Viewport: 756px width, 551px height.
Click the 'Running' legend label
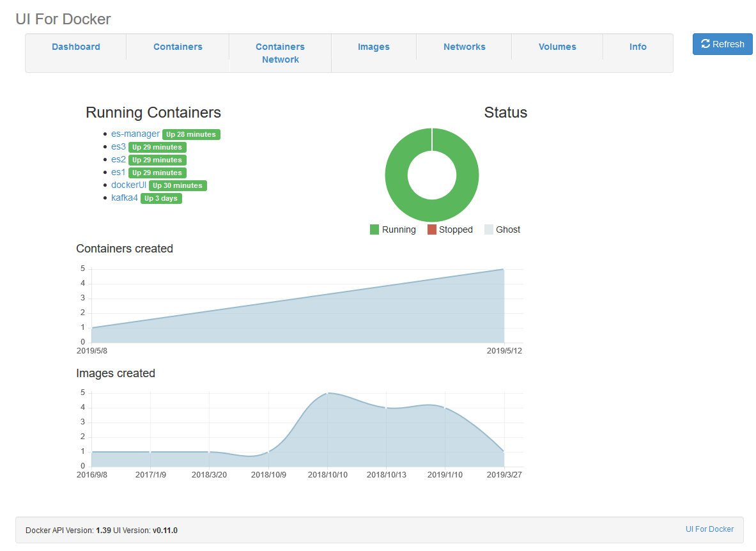click(399, 229)
